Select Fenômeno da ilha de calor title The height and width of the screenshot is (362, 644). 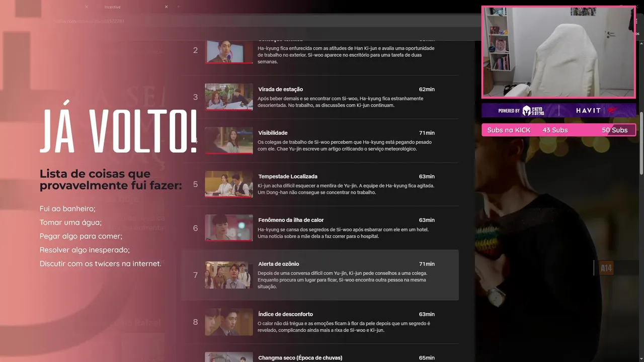(x=291, y=220)
